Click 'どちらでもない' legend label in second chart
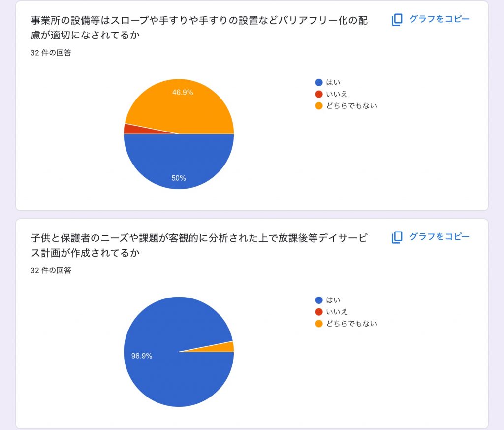 point(351,324)
